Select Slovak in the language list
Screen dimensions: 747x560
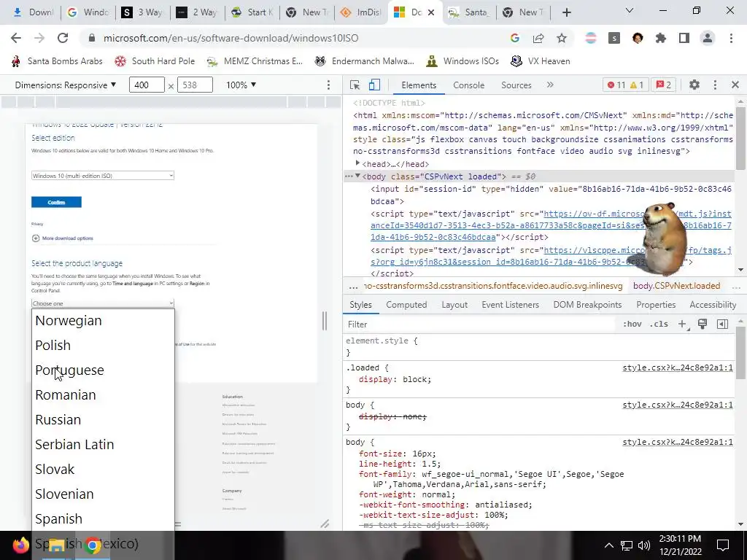point(103,469)
